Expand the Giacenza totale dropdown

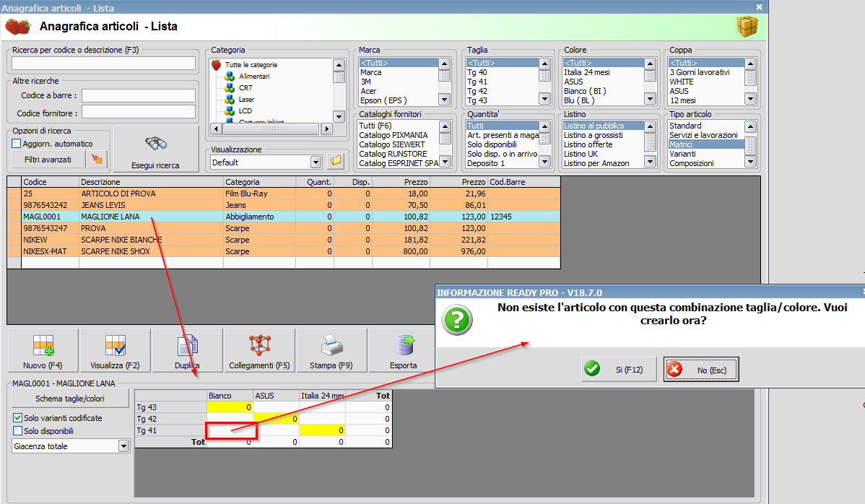(123, 446)
